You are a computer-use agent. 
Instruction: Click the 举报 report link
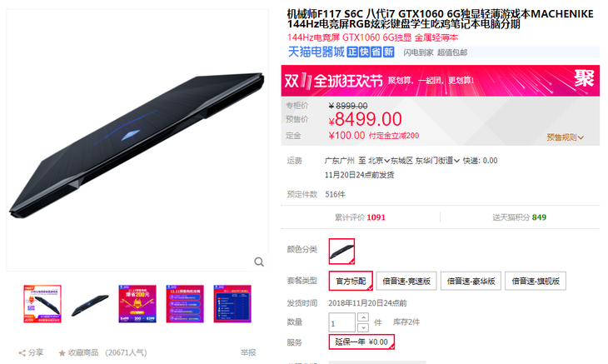248,352
